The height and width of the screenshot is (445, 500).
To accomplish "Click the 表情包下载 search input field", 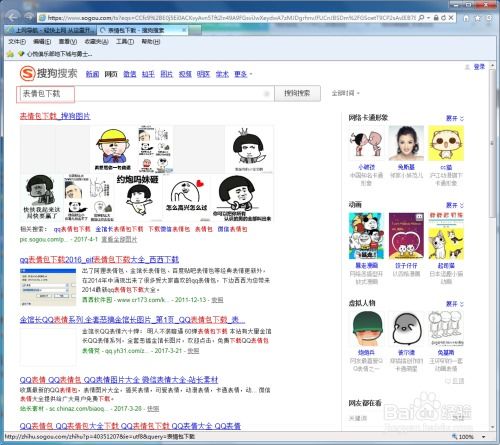I will [x=145, y=94].
